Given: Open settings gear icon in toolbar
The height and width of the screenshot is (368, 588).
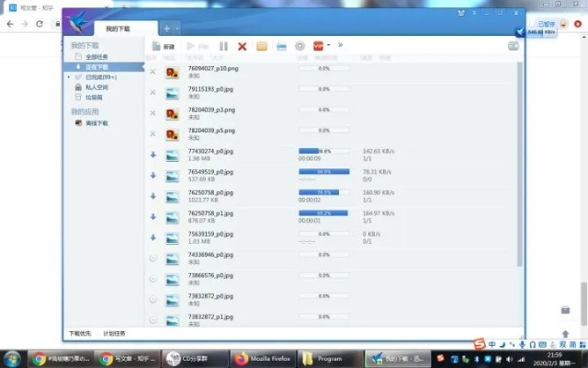Looking at the screenshot, I should [300, 45].
